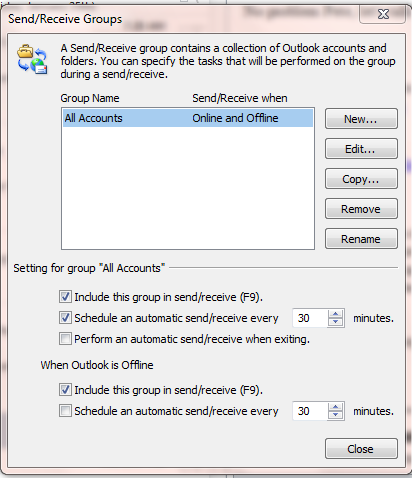Disable online scheduled automatic send/receive checkbox
Image resolution: width=412 pixels, height=478 pixels.
[x=65, y=318]
